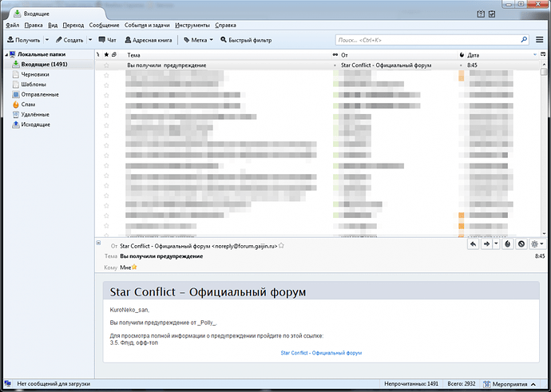Screen dimensions: 551x392
Task: Open the Чат toolbar button
Action: click(x=108, y=40)
